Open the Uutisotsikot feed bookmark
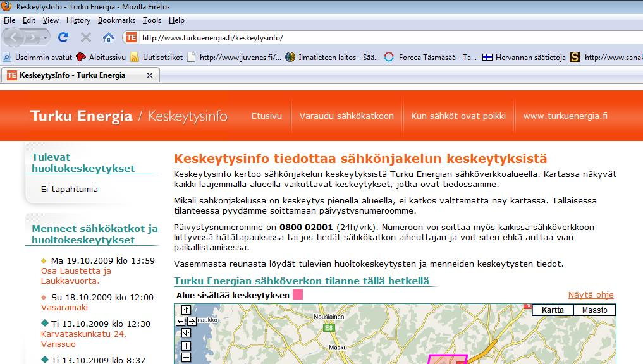 click(156, 58)
